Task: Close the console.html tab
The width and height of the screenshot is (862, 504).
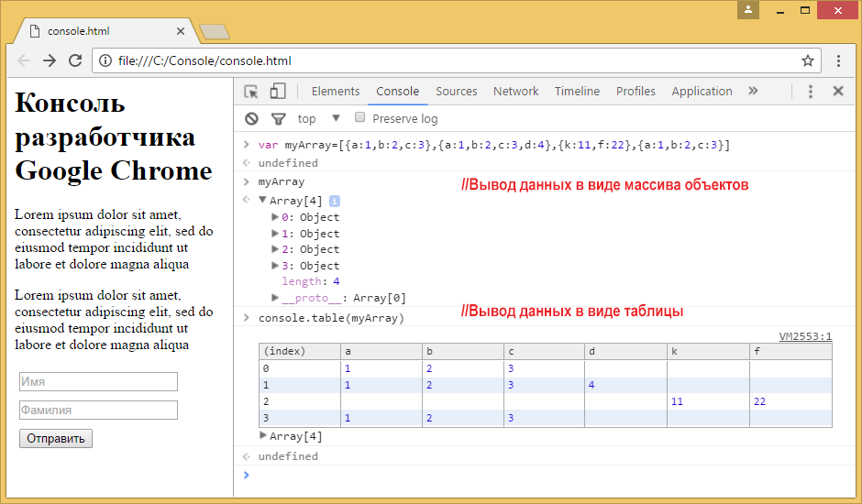Action: 181,31
